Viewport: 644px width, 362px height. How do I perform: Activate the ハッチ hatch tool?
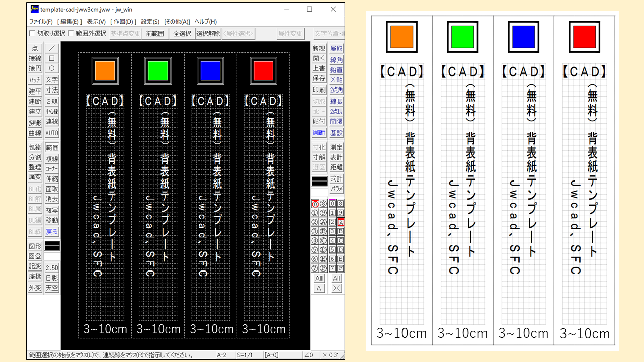point(35,80)
